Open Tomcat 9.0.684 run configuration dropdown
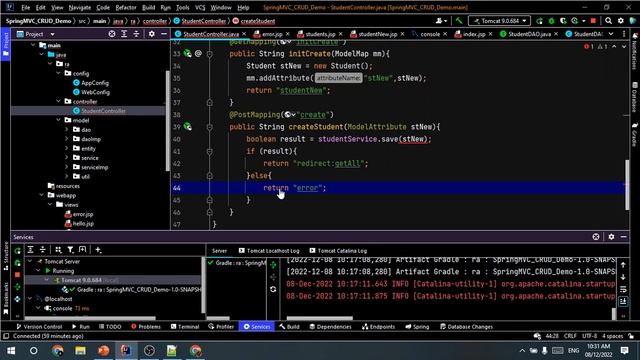 (x=500, y=21)
